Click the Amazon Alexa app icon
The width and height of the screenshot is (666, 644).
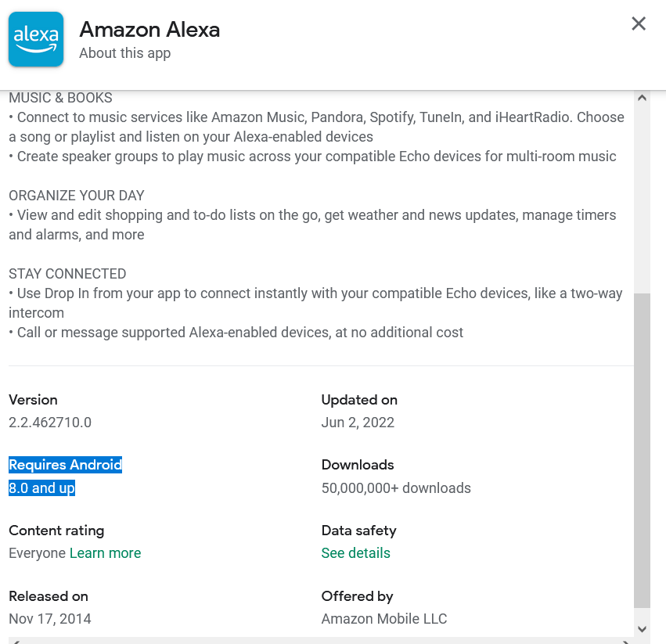(x=36, y=39)
